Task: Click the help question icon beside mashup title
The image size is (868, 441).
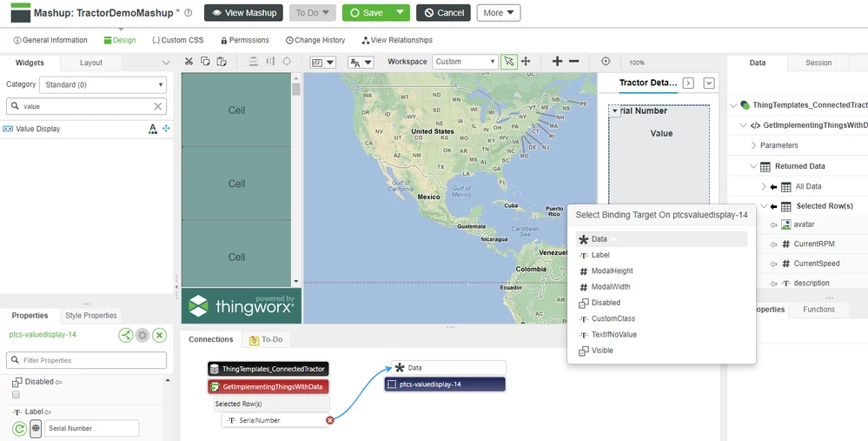Action: [x=189, y=13]
